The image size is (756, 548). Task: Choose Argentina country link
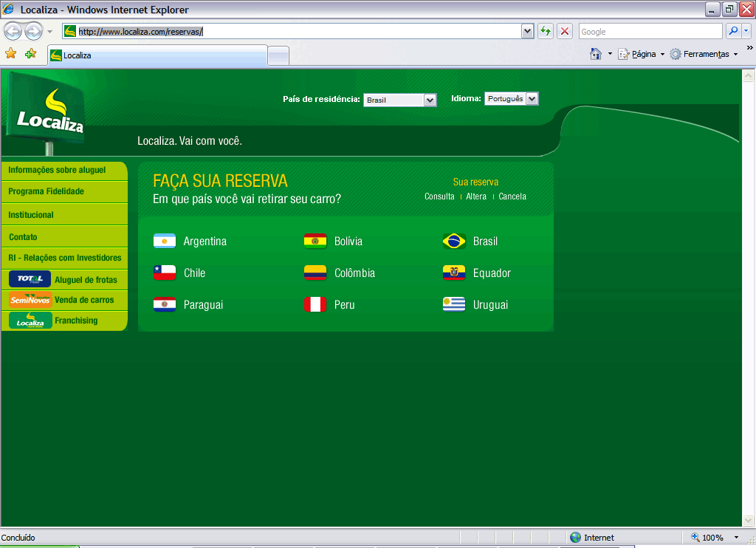(205, 242)
